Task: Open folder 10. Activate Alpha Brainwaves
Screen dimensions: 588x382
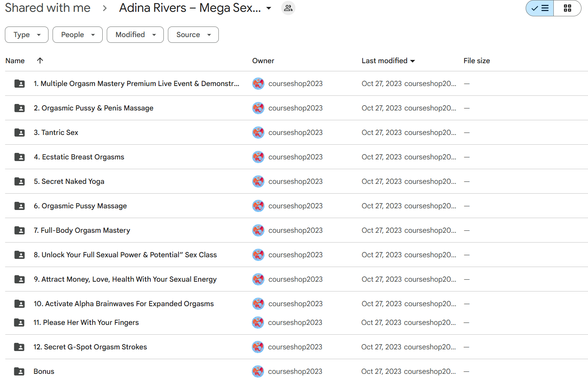Action: pos(124,304)
